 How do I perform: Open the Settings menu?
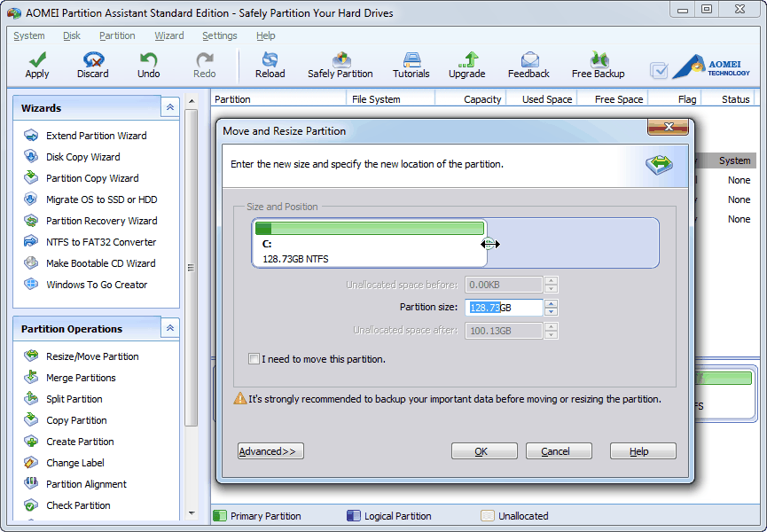[220, 35]
